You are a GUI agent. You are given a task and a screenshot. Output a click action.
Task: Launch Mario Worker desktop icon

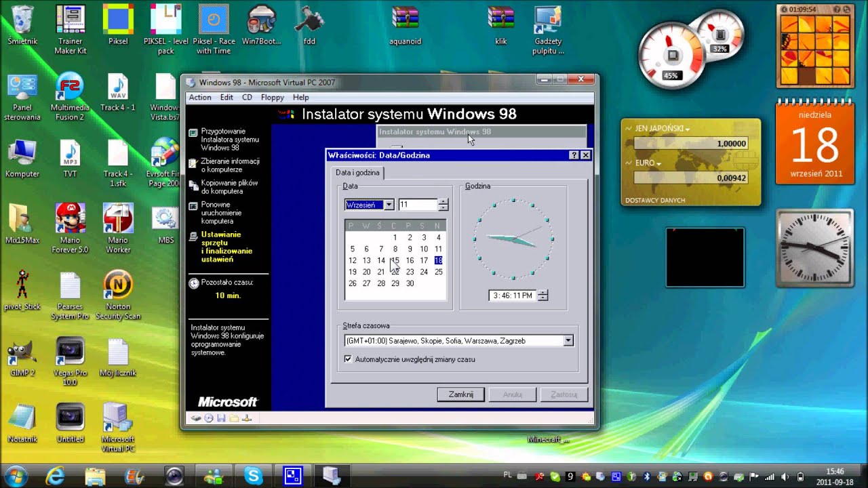click(118, 228)
